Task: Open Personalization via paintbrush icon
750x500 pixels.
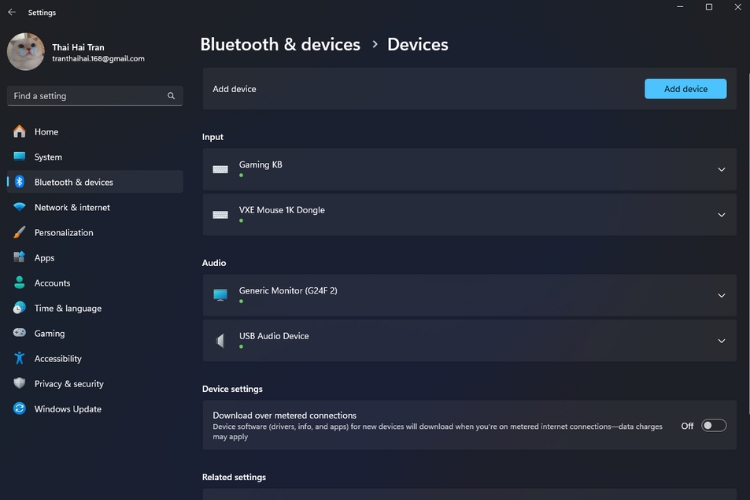Action: tap(19, 233)
